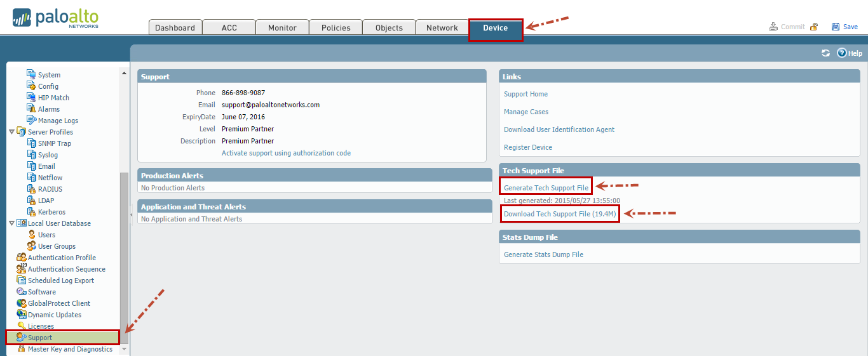Click sidebar scrollbar down arrow

124,349
